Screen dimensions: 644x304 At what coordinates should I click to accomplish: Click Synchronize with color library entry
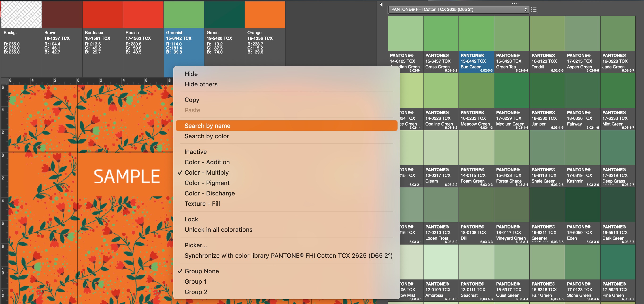(x=288, y=256)
